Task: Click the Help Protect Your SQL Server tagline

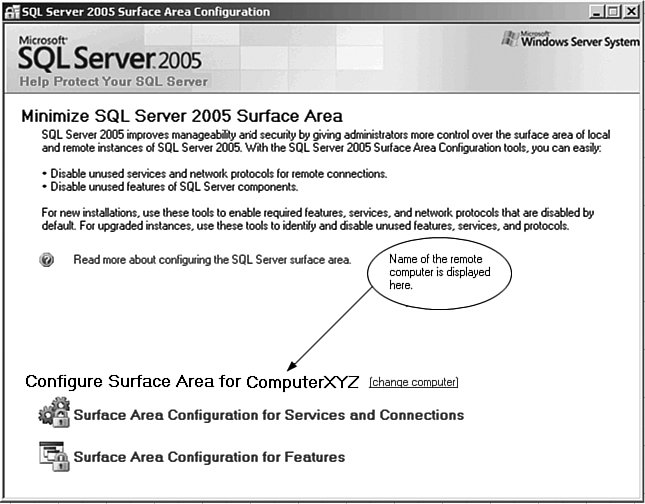Action: point(114,81)
